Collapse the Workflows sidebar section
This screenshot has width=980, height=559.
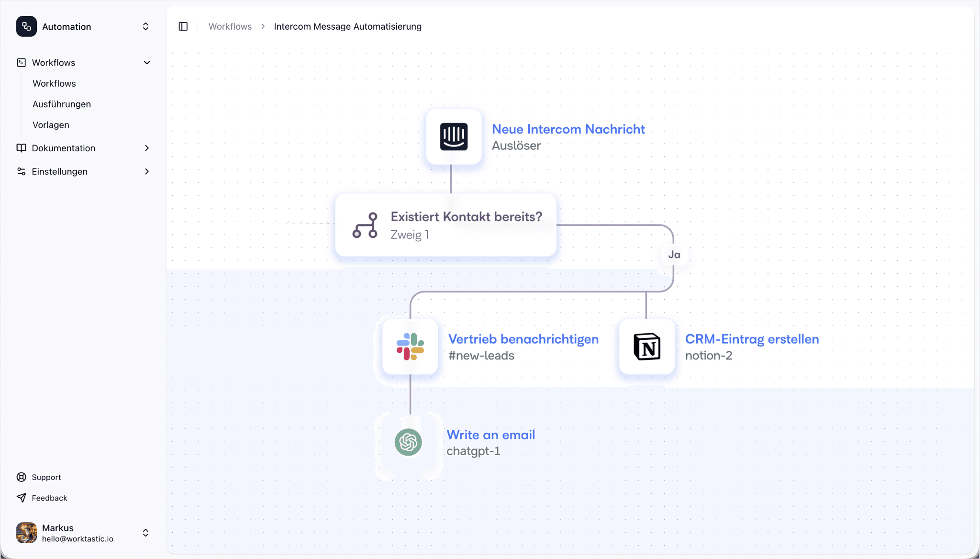(147, 63)
